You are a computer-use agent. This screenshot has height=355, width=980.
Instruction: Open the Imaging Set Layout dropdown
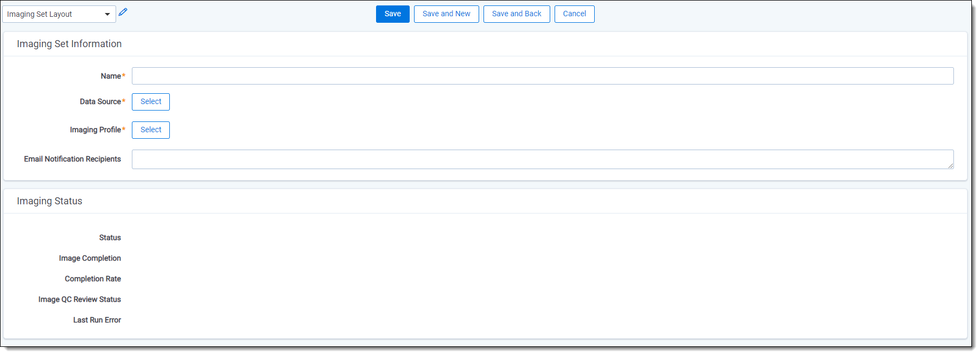pos(59,14)
